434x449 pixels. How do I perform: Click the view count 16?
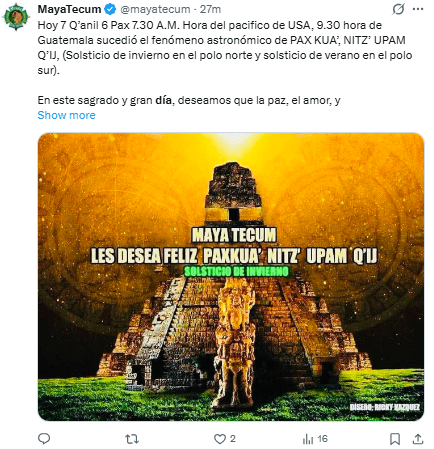click(x=323, y=439)
